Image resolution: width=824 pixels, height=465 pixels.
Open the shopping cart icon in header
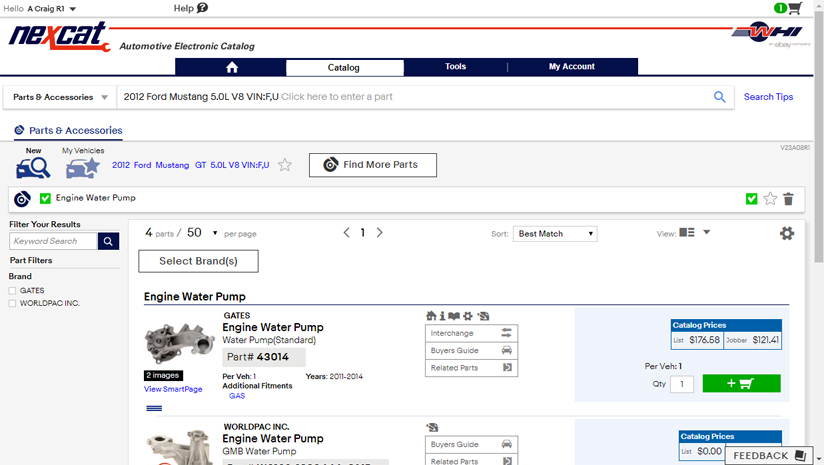795,8
